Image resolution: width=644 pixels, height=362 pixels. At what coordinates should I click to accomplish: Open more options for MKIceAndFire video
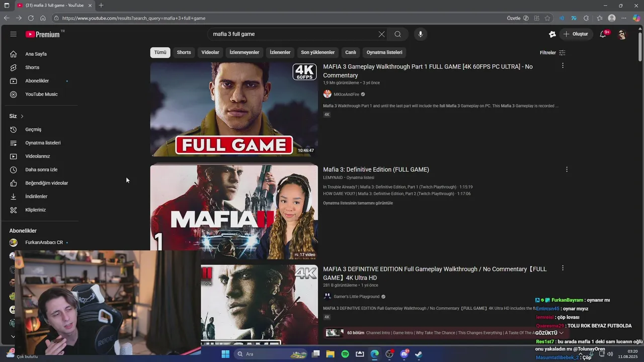click(562, 66)
